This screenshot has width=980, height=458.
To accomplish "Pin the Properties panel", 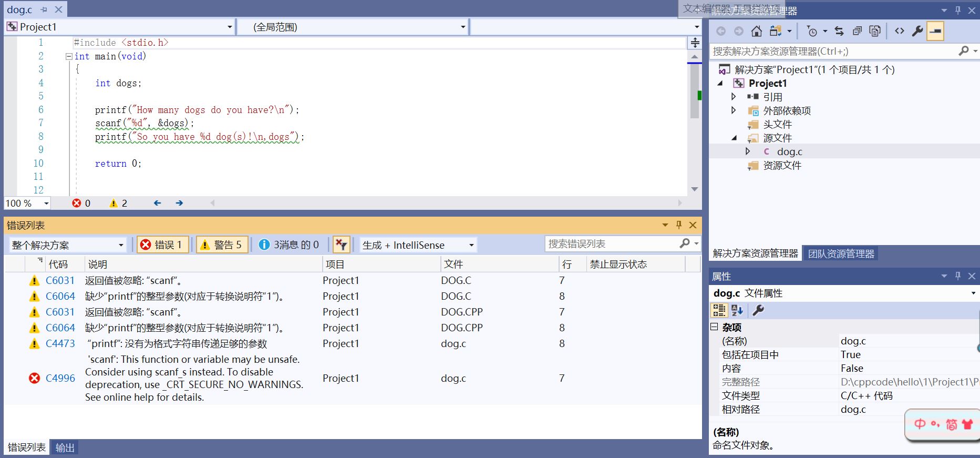I will (958, 276).
